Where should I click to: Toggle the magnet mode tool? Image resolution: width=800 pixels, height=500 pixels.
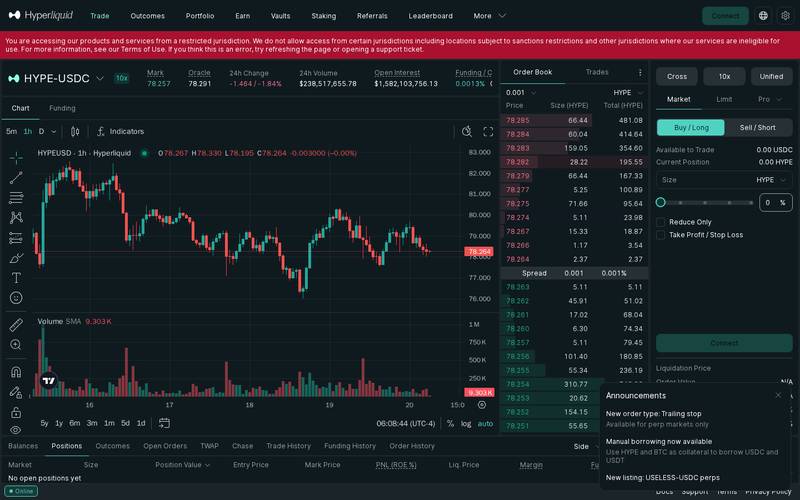coord(16,372)
